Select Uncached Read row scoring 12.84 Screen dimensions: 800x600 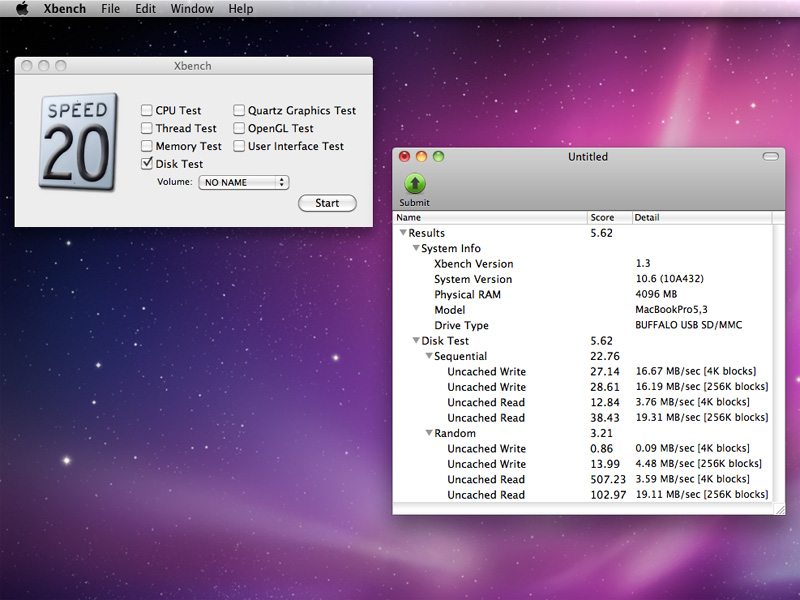(x=583, y=402)
